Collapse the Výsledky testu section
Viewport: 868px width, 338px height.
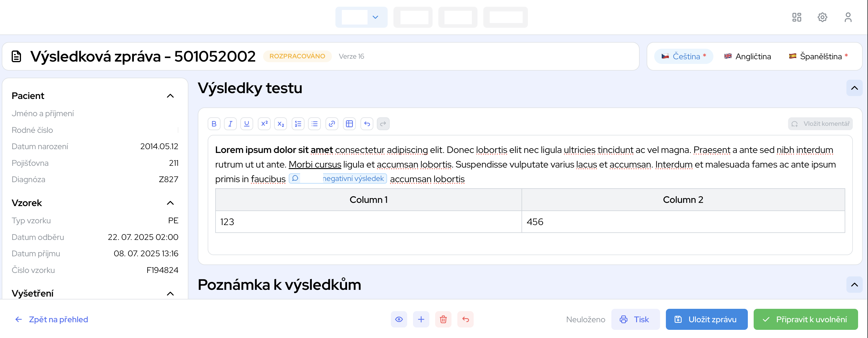point(855,88)
